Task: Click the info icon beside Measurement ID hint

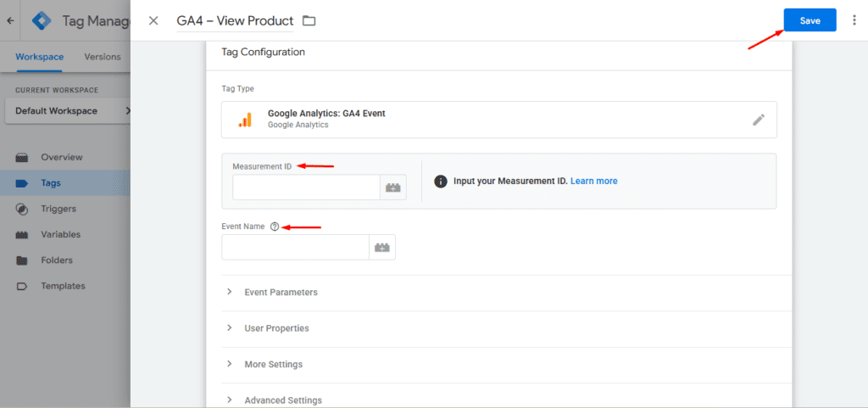Action: (441, 181)
